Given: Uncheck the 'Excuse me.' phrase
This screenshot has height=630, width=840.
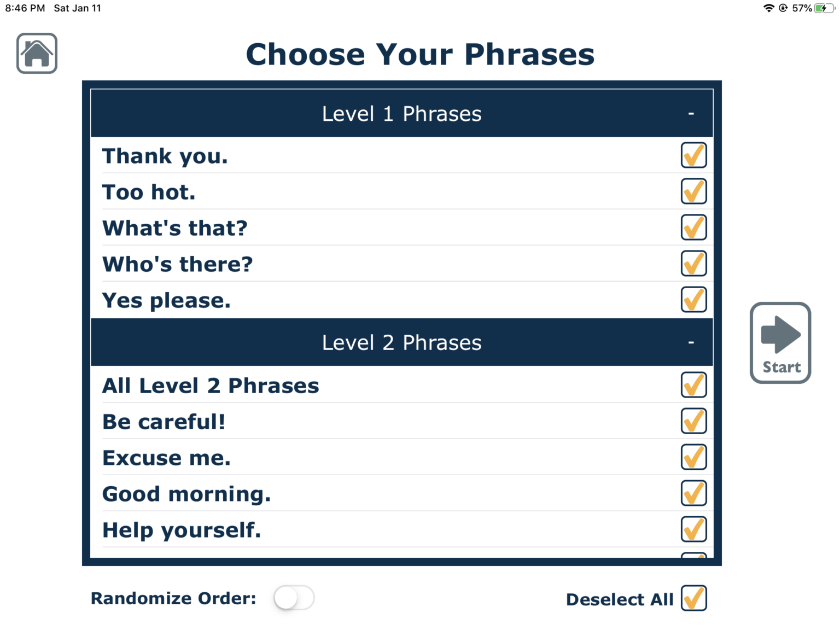Looking at the screenshot, I should pos(693,457).
